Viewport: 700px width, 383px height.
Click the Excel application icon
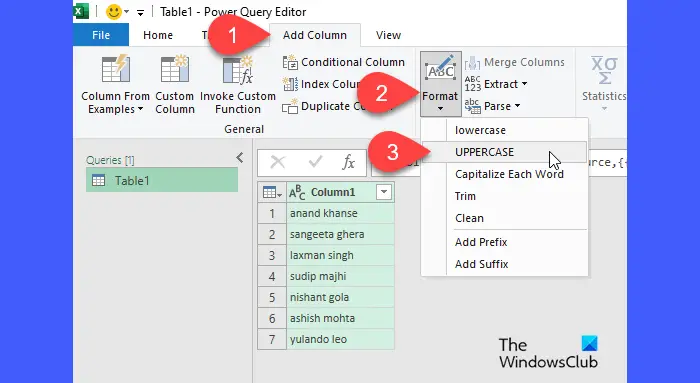(x=81, y=12)
